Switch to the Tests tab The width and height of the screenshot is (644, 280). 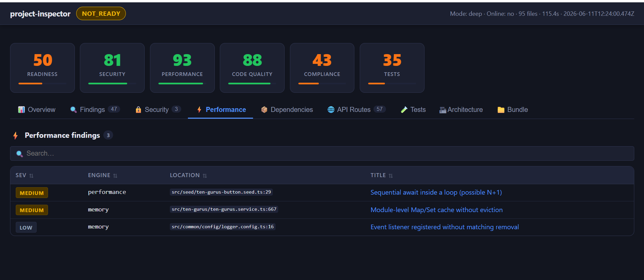[413, 110]
